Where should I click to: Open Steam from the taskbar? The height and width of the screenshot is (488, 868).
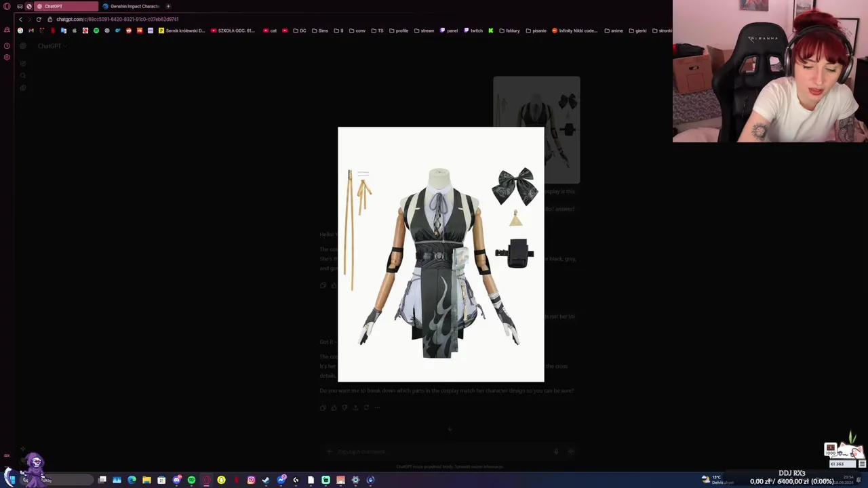266,480
